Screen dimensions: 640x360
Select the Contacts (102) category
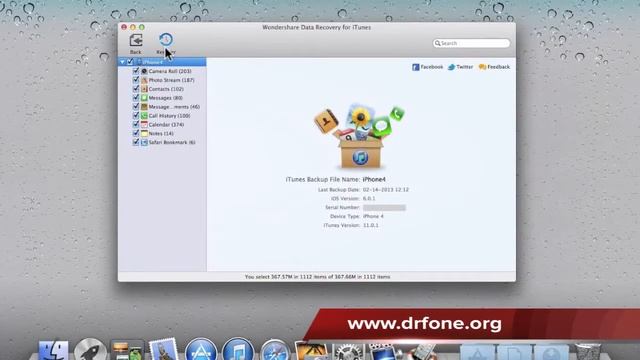166,89
